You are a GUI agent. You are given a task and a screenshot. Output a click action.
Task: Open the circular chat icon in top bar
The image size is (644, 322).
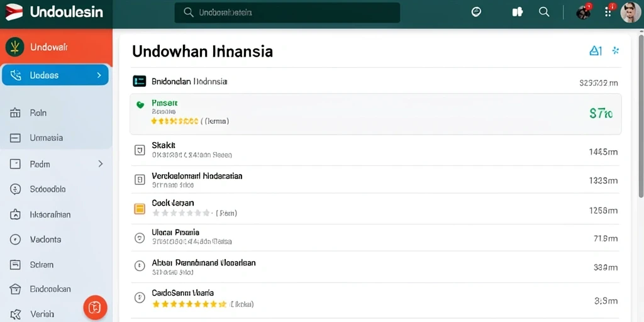tap(476, 12)
